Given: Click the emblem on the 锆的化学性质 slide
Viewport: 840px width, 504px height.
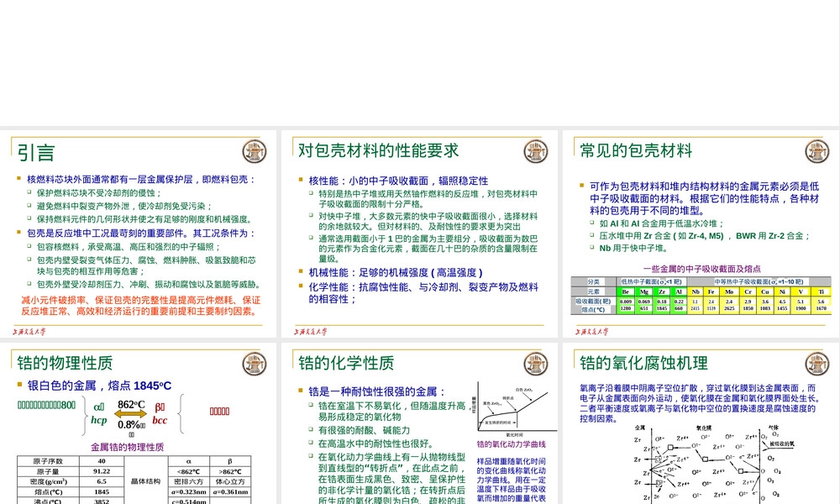Looking at the screenshot, I should (x=536, y=364).
